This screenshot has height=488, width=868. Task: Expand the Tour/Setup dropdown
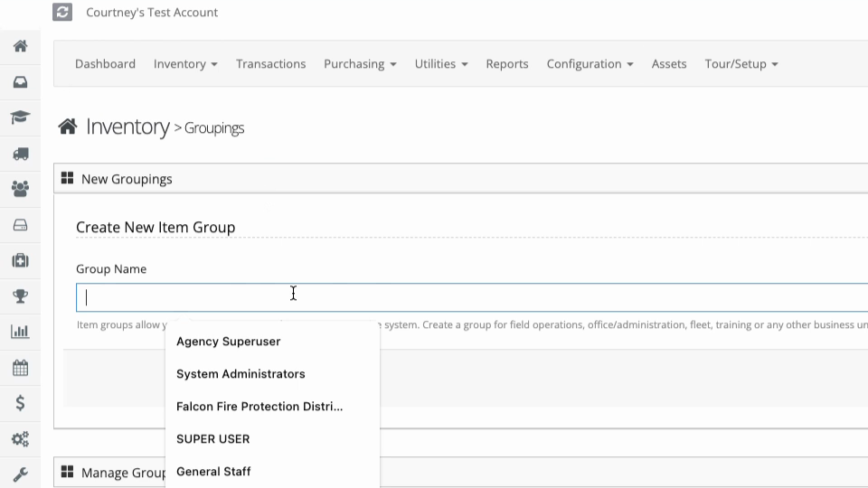click(x=741, y=64)
